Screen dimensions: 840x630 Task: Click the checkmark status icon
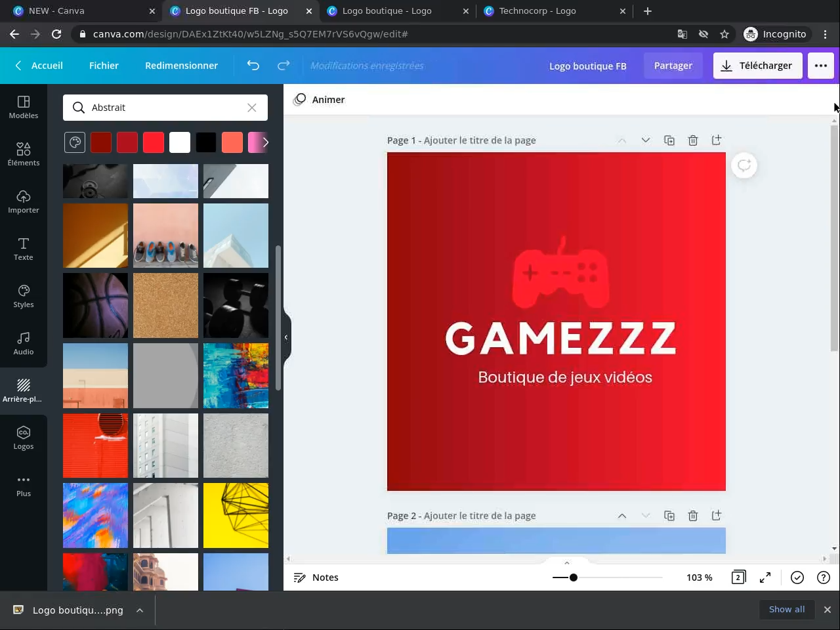(x=797, y=577)
